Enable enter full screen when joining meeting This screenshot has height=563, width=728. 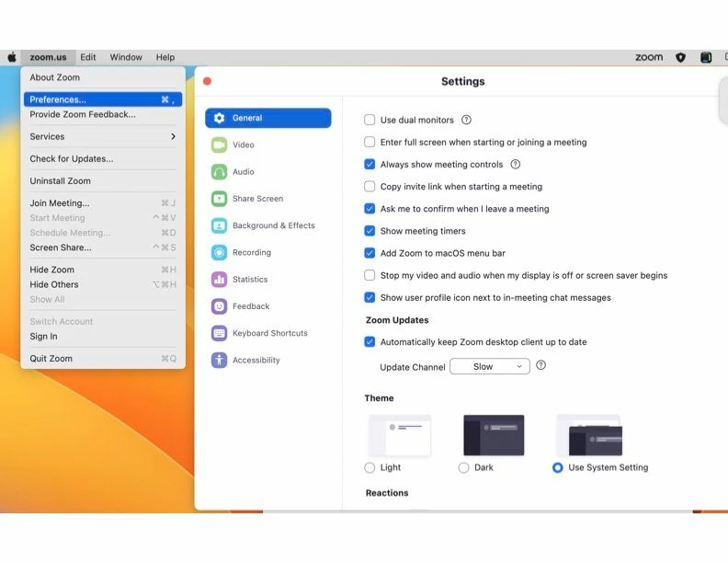pos(370,142)
